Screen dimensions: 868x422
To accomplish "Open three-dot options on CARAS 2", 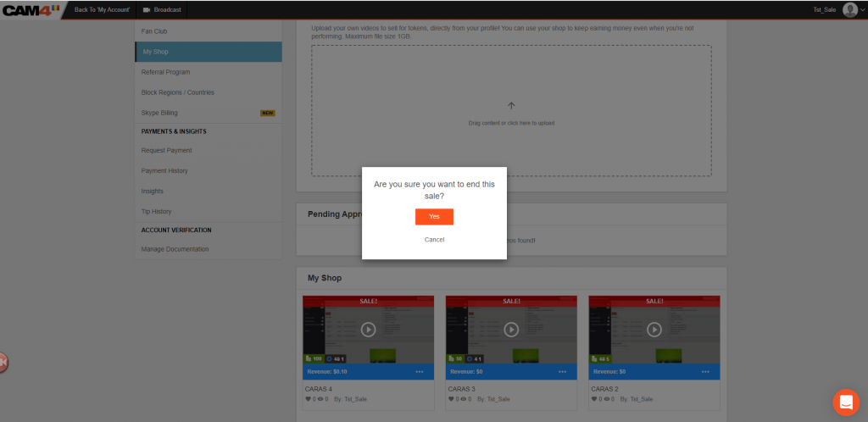I will click(x=706, y=372).
